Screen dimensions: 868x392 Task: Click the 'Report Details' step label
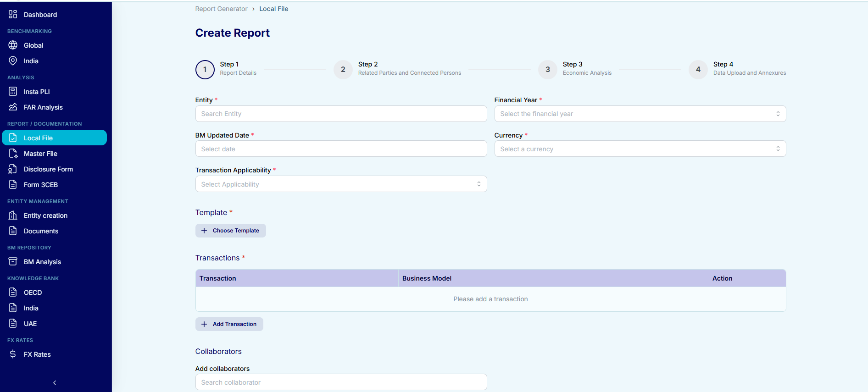tap(238, 73)
